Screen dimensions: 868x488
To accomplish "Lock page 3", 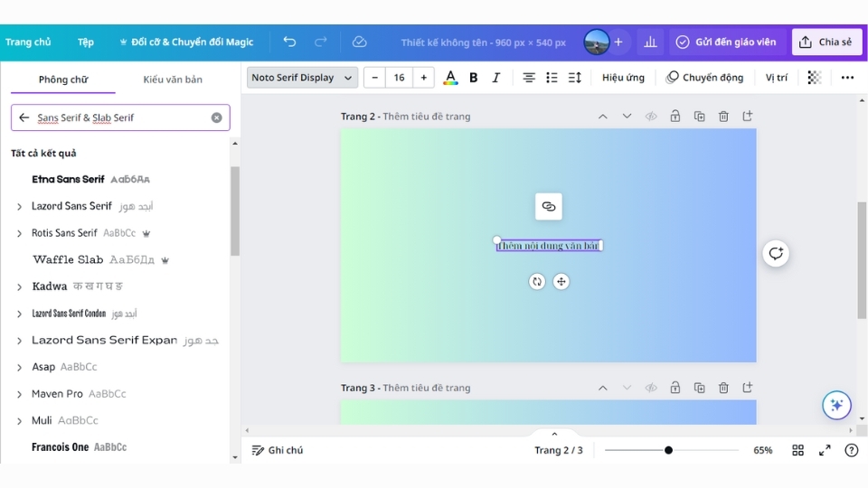I will point(675,388).
